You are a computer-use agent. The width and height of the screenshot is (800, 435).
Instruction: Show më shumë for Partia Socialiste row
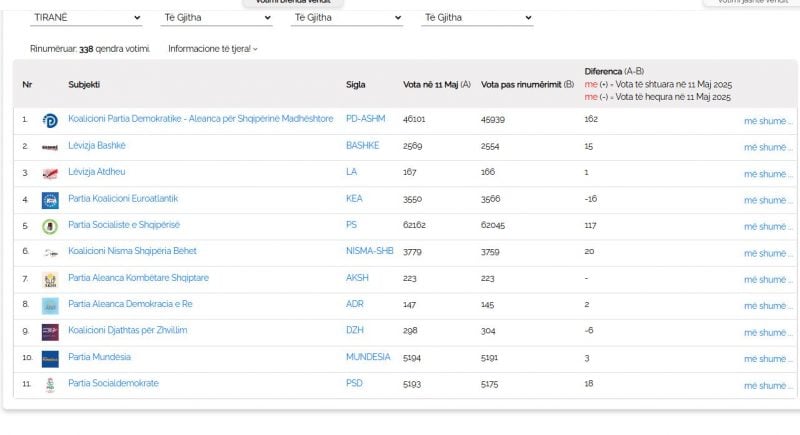pyautogui.click(x=768, y=226)
